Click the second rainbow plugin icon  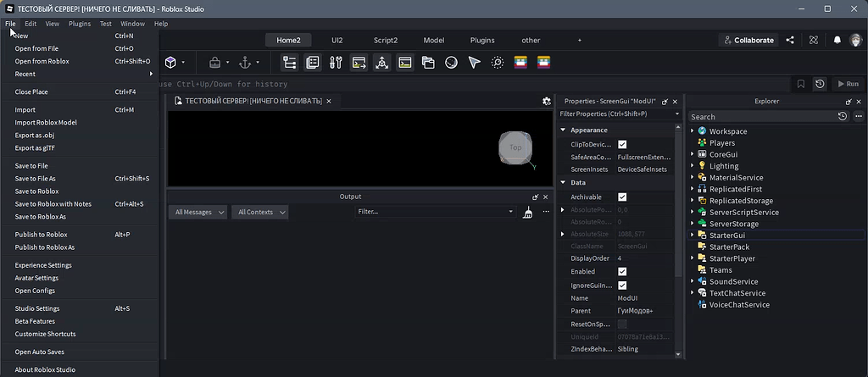tap(543, 62)
